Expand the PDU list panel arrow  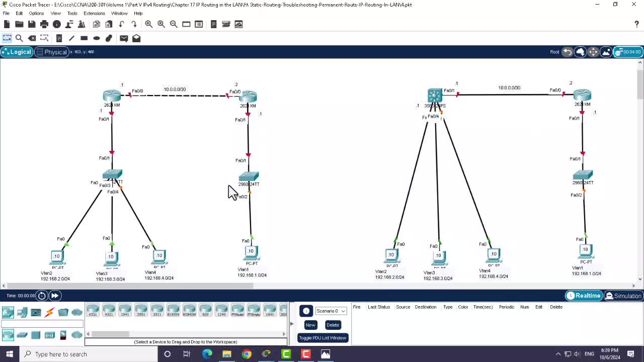click(x=291, y=324)
